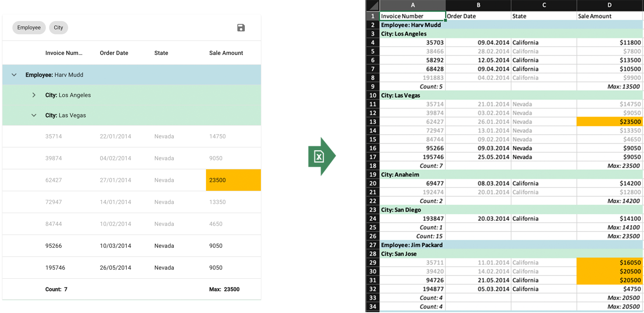The height and width of the screenshot is (313, 644).
Task: Click row header 27 in the spreadsheet
Action: pos(373,245)
